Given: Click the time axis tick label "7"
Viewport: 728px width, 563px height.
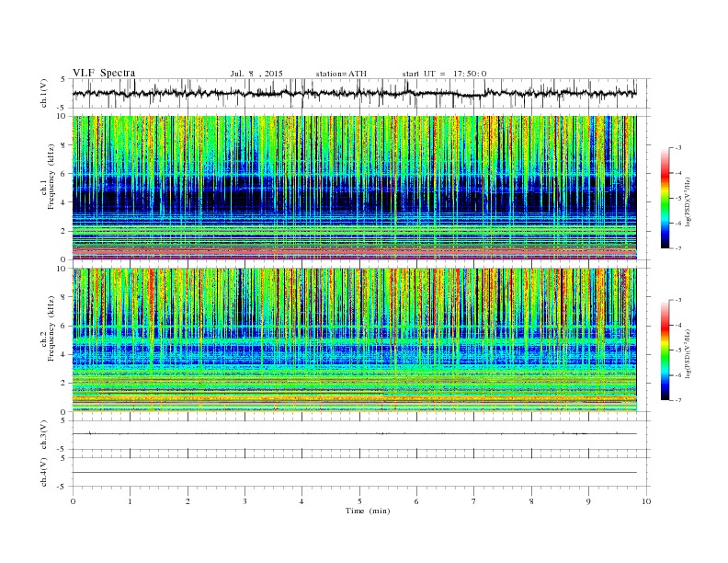Looking at the screenshot, I should (474, 501).
